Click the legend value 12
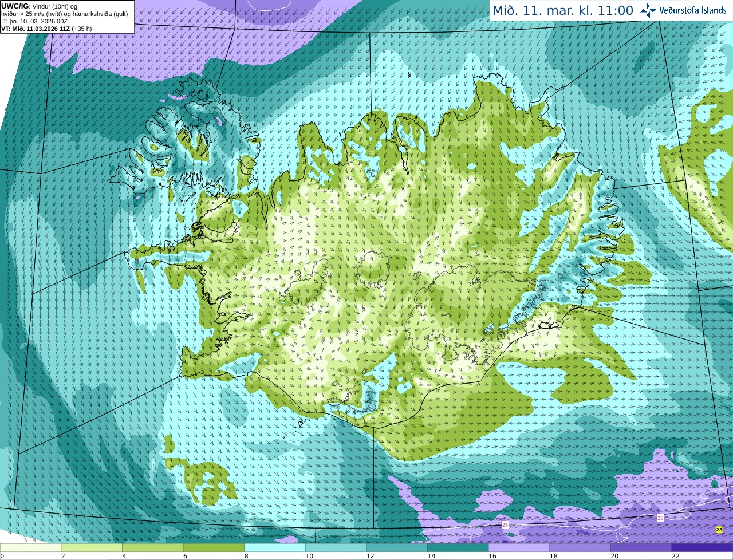 point(371,556)
